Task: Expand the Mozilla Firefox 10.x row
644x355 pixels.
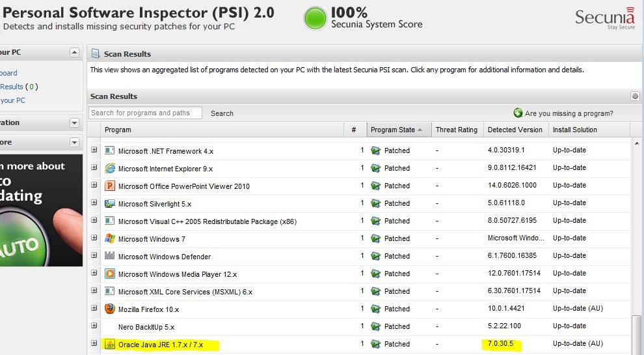Action: pos(94,308)
